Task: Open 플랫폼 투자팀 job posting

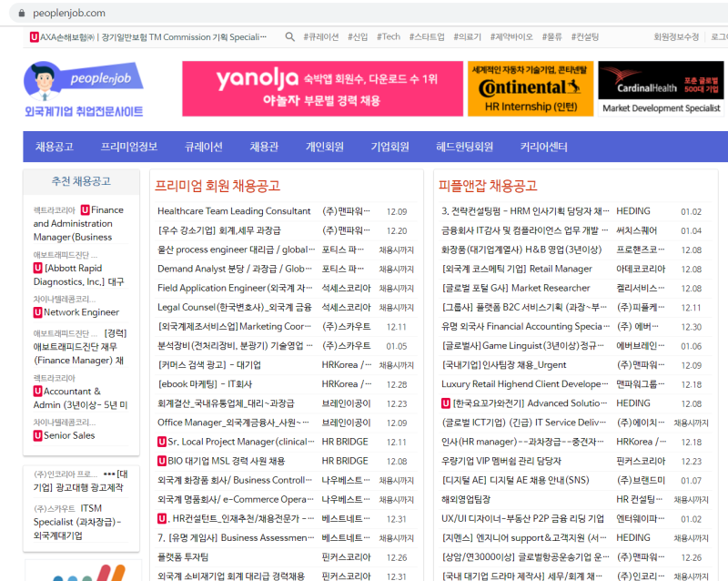Action: tap(183, 556)
